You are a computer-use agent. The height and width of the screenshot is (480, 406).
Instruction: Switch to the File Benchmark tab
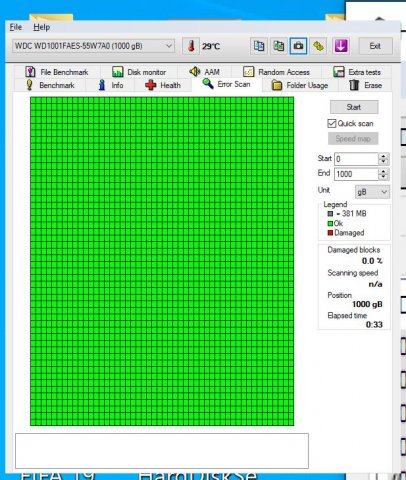[57, 72]
